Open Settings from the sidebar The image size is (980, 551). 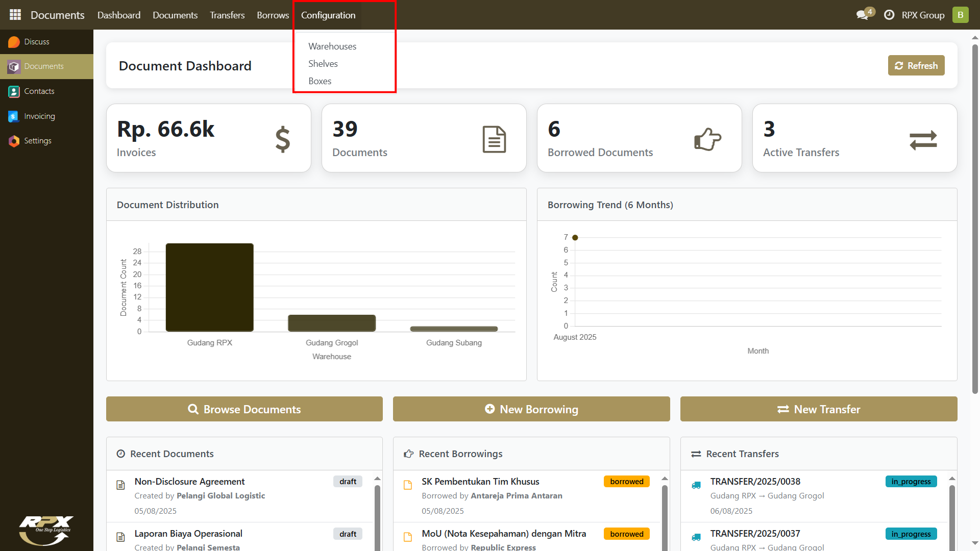coord(37,141)
